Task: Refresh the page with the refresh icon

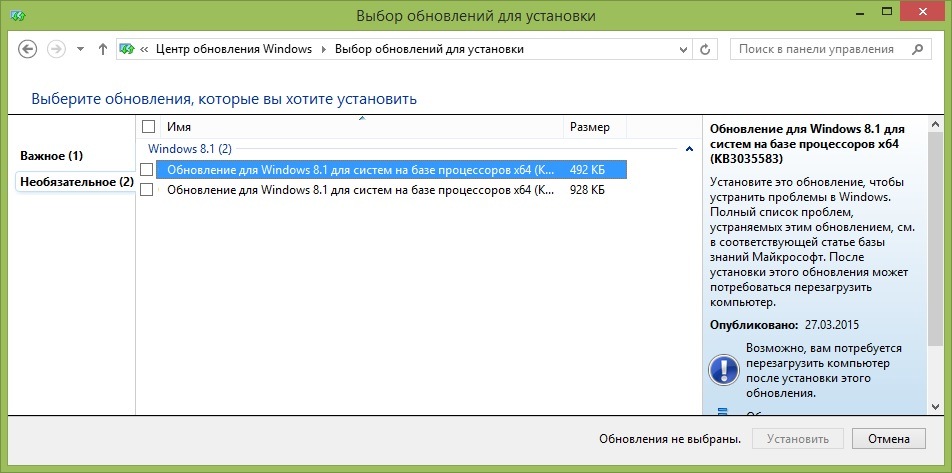Action: (x=705, y=50)
